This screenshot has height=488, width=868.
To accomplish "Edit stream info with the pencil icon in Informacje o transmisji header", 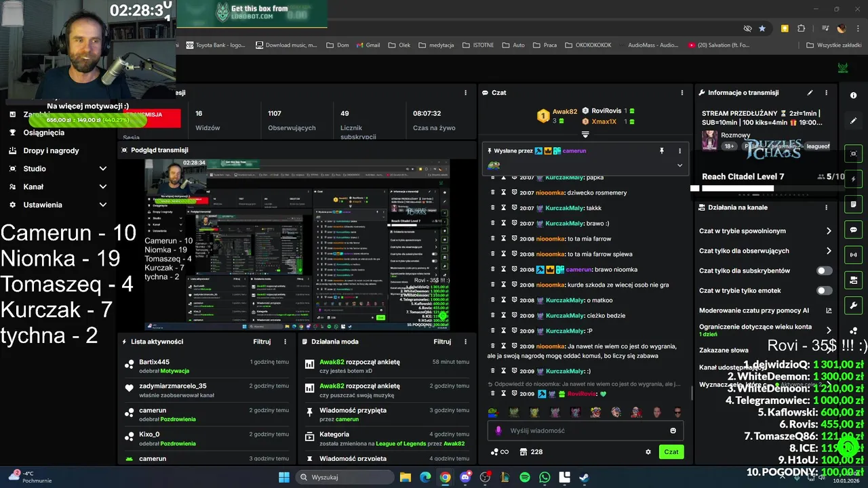I will (810, 93).
